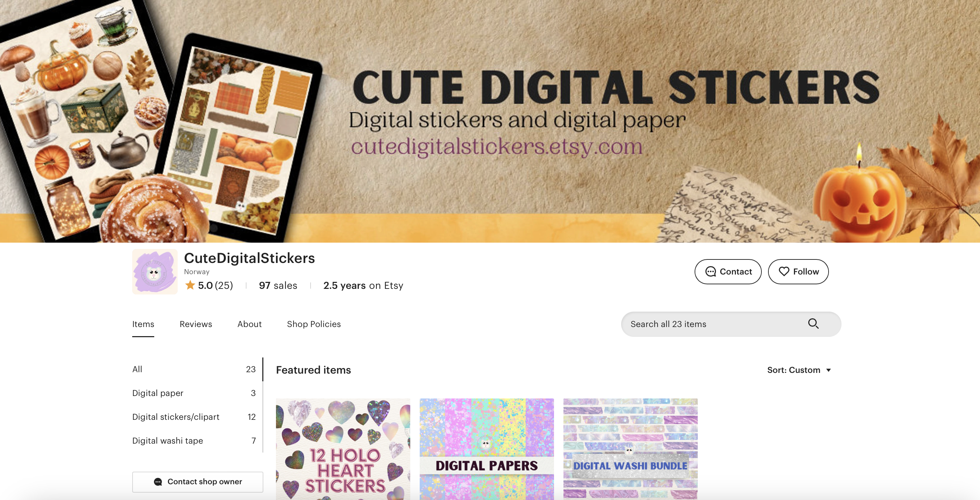Filter by Digital stickers/clipart category
Image resolution: width=980 pixels, height=500 pixels.
coord(194,417)
